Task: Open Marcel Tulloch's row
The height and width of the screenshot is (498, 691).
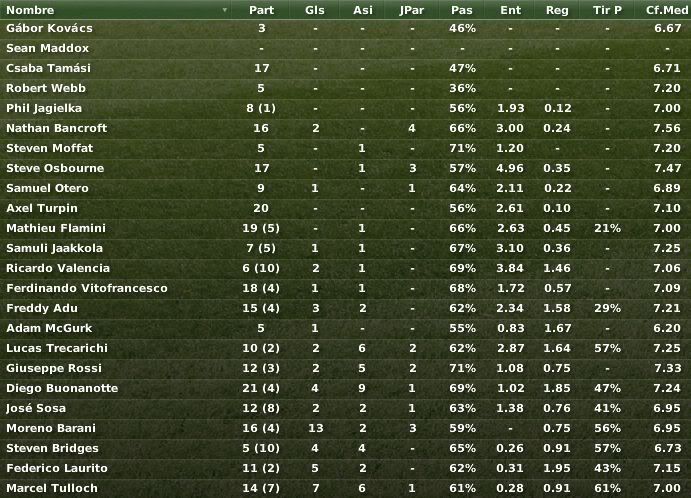Action: tap(346, 488)
